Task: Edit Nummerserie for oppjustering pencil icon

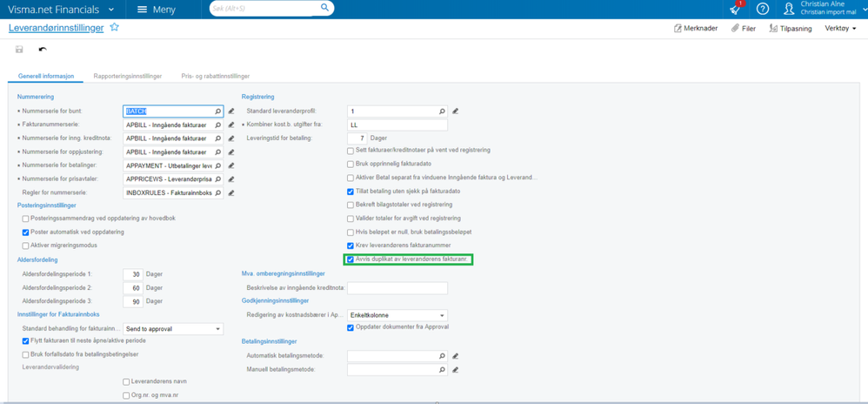Action: click(x=232, y=151)
